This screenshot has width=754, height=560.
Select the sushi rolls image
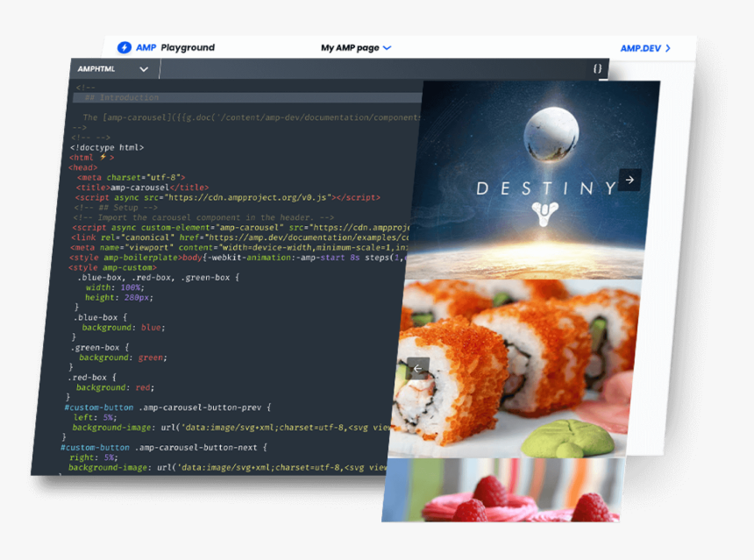pos(515,369)
